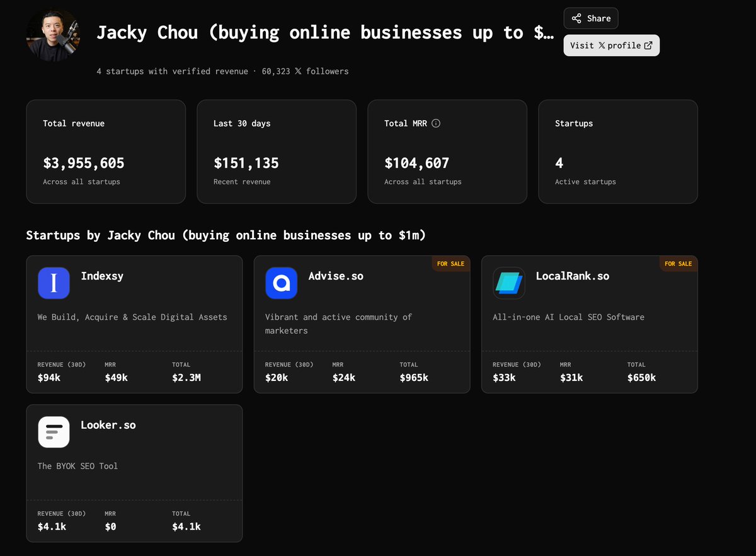Click the $104,607 total MRR value
756x556 pixels.
tap(417, 163)
